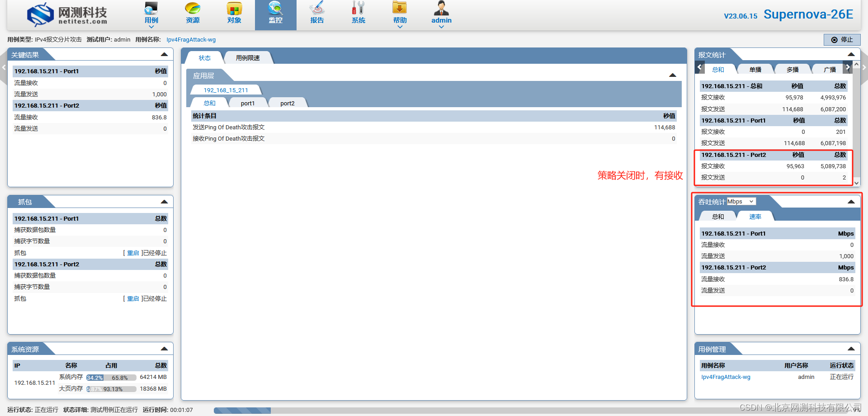Collapse the 关键结果 panel
This screenshot has height=416, width=868.
point(164,54)
